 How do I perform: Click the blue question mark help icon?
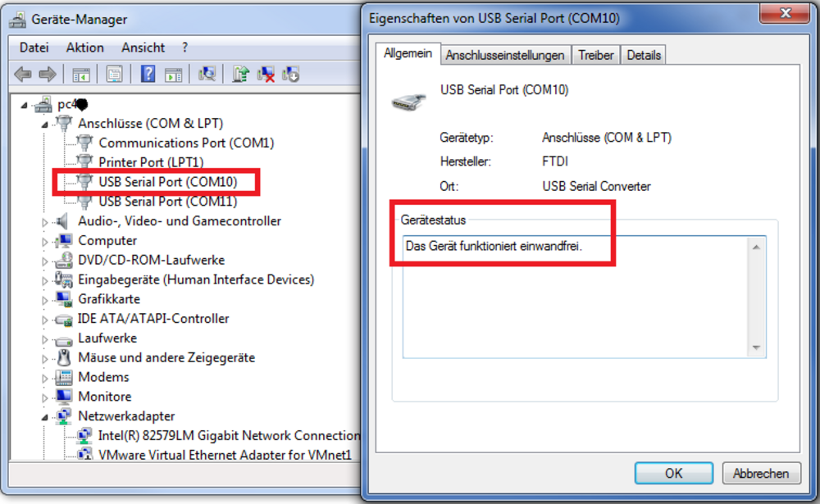[x=148, y=75]
